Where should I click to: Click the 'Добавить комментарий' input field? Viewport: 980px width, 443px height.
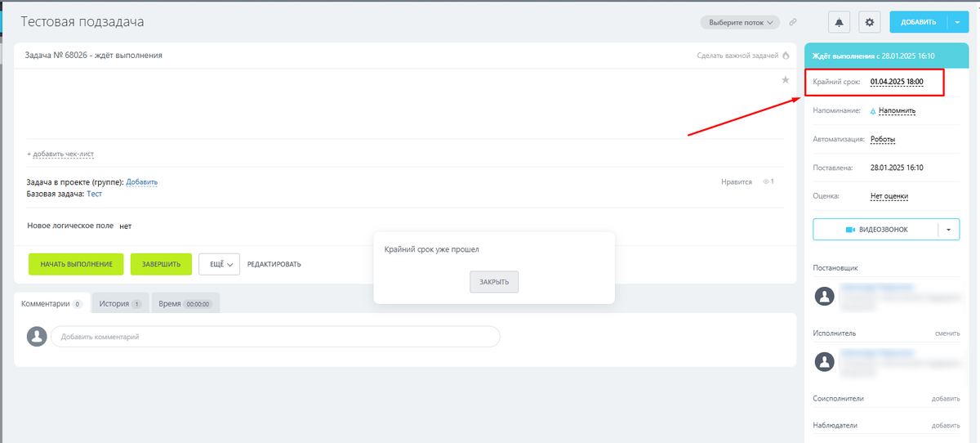pyautogui.click(x=275, y=337)
